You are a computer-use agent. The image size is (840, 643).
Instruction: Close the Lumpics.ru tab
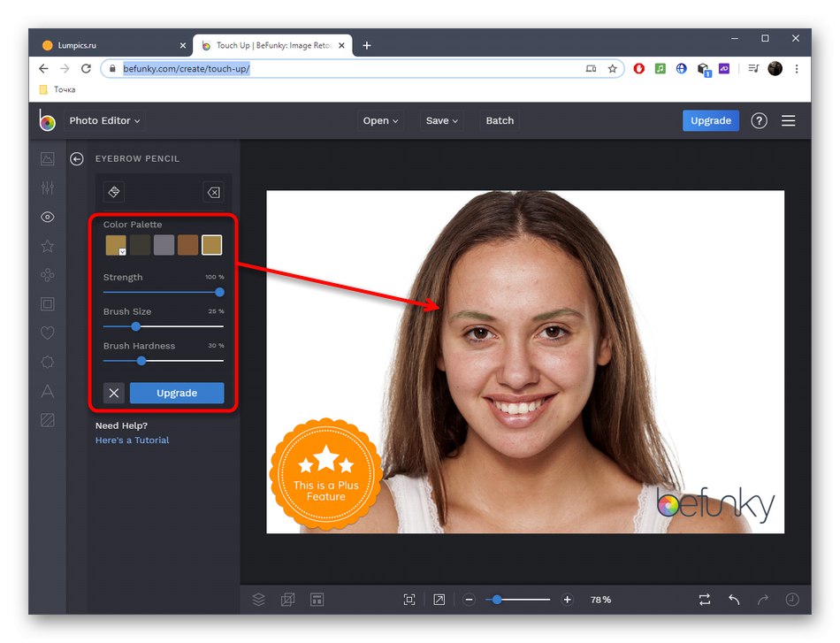183,45
